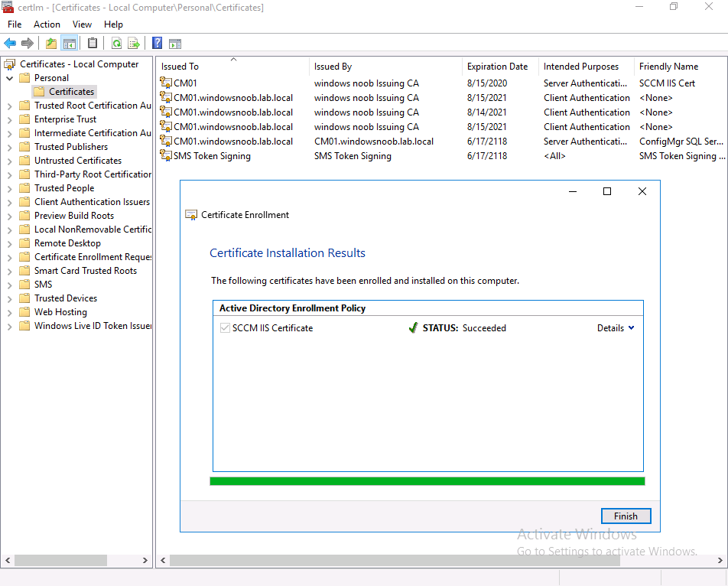
Task: Tick the SCCM IIS Certificate checkbox
Action: 225,328
